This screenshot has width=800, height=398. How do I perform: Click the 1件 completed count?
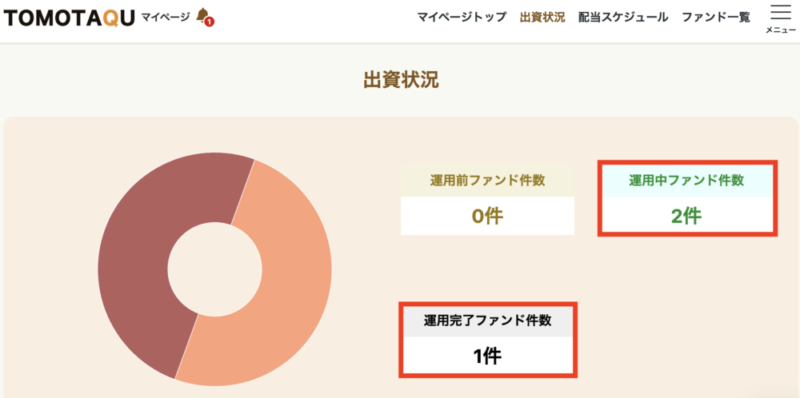[487, 356]
